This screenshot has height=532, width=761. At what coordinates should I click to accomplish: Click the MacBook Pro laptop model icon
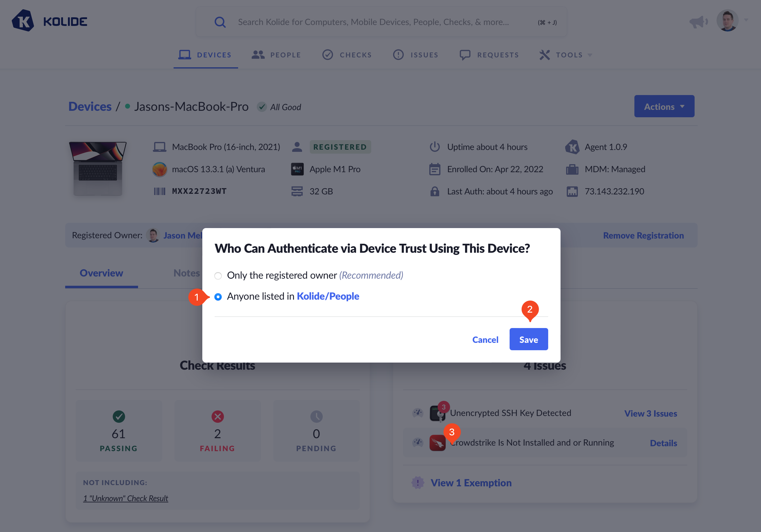click(159, 147)
